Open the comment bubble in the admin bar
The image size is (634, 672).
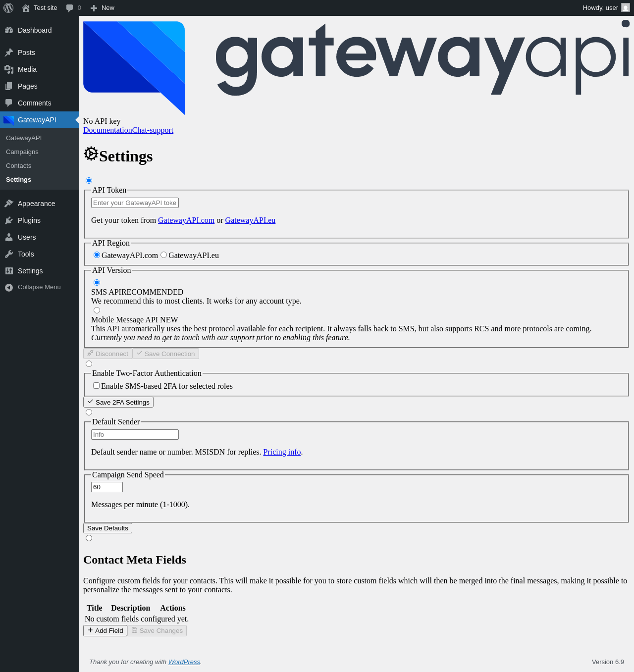[70, 8]
